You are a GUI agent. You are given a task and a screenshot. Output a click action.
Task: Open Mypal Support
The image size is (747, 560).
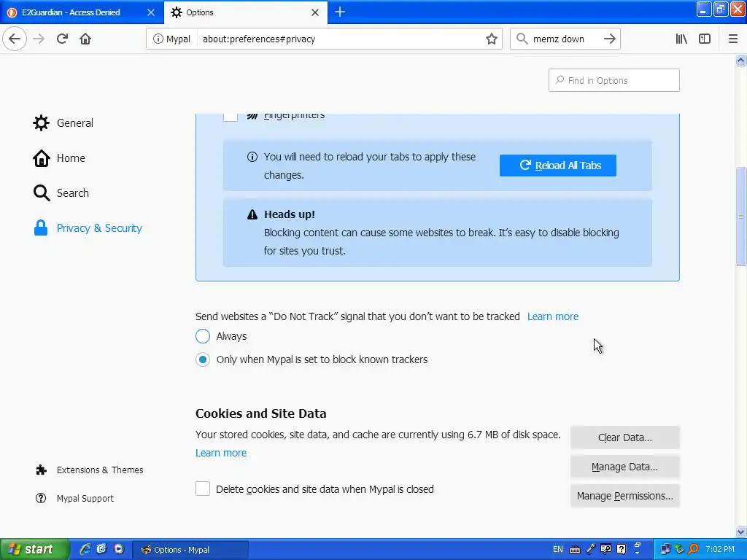point(74,498)
